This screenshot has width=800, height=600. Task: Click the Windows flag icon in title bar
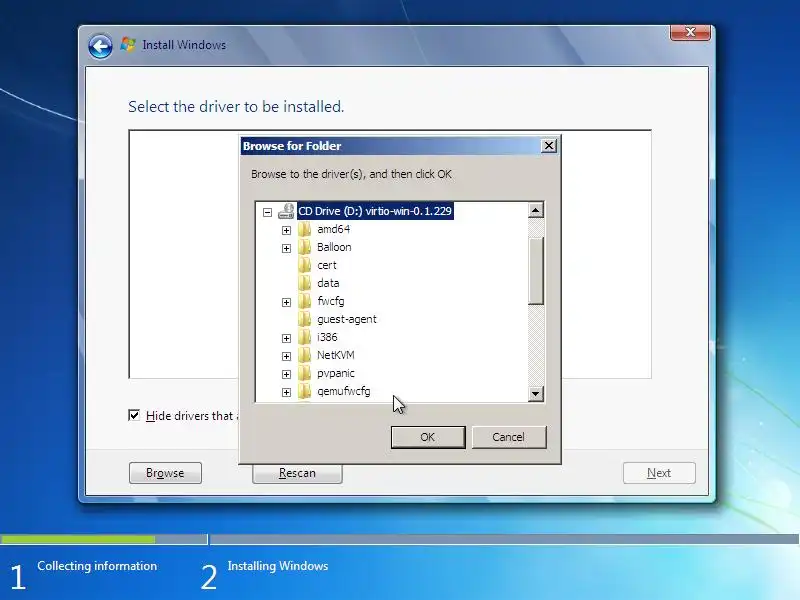(128, 44)
